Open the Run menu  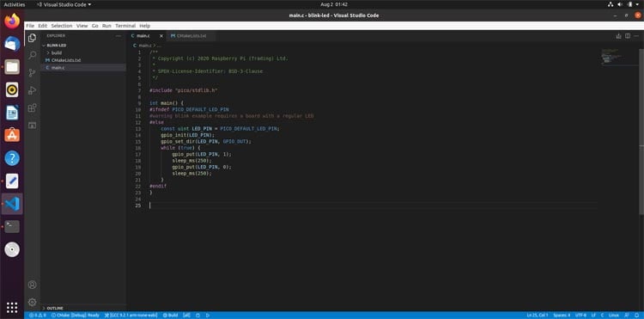[106, 26]
